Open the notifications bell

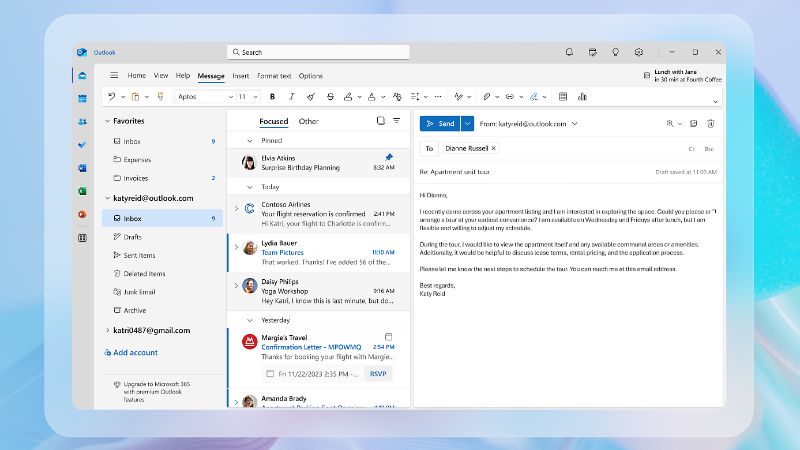pos(569,52)
